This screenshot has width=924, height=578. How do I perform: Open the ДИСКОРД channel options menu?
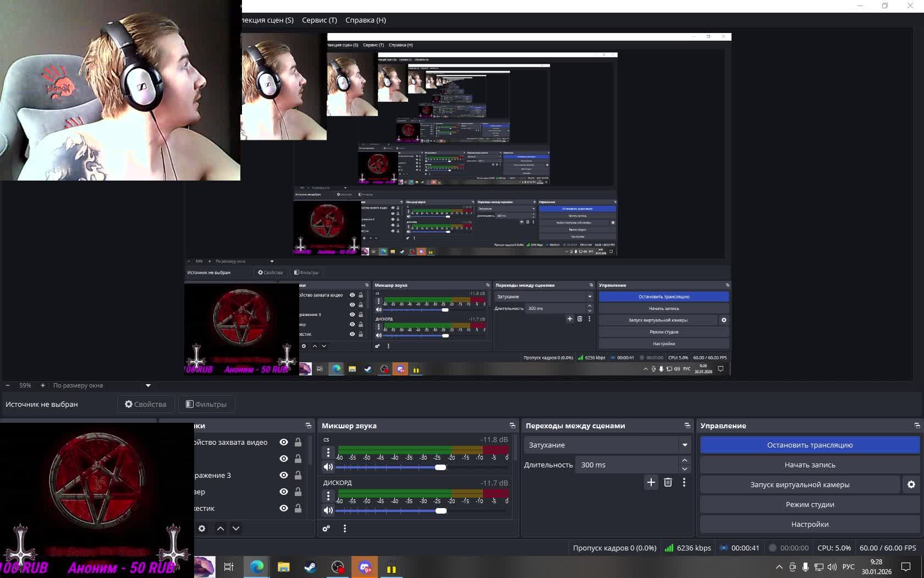[x=328, y=495]
